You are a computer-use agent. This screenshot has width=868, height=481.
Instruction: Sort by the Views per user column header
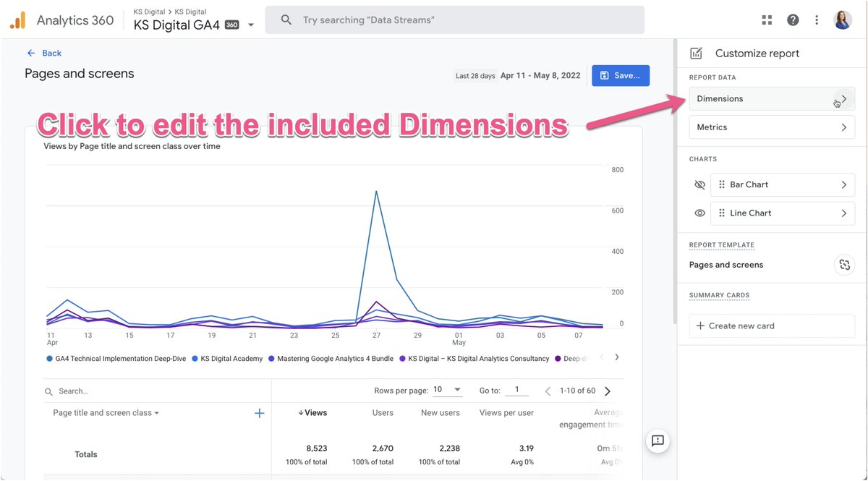click(x=506, y=413)
